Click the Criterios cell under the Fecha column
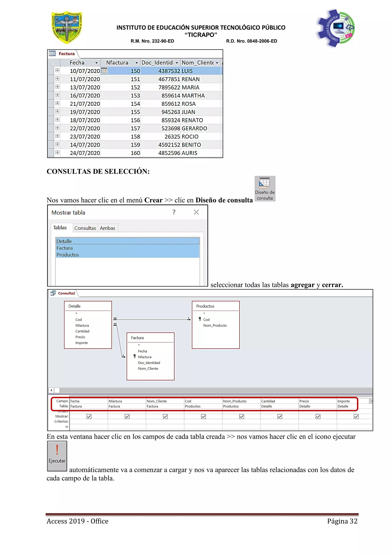Screen dimensions: 392x555 pyautogui.click(x=89, y=421)
